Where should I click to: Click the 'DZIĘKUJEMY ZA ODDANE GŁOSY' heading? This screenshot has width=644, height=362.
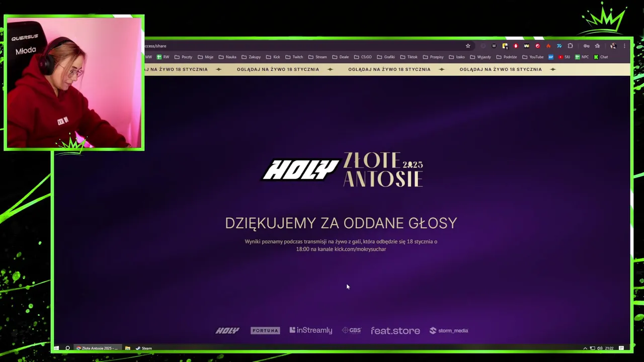coord(341,223)
